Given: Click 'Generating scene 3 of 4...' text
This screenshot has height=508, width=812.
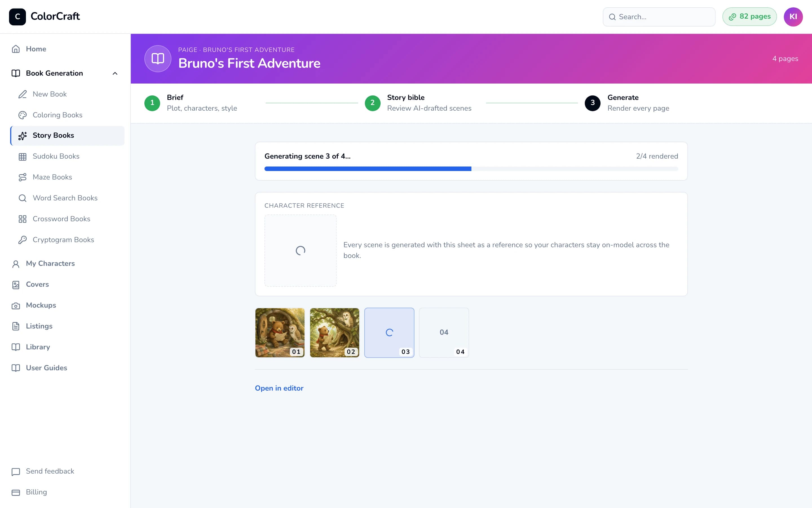Looking at the screenshot, I should 307,156.
